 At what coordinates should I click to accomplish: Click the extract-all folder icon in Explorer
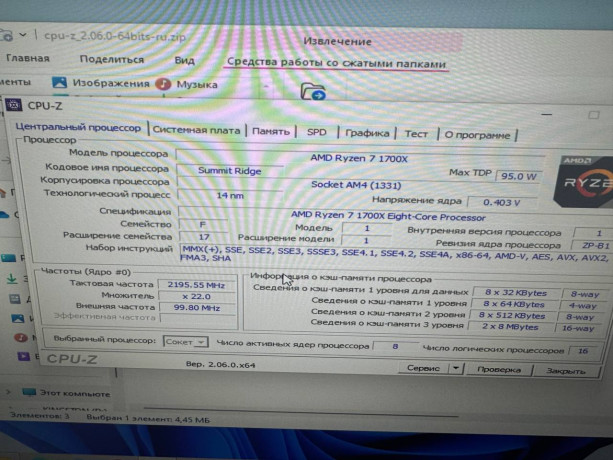tap(313, 92)
